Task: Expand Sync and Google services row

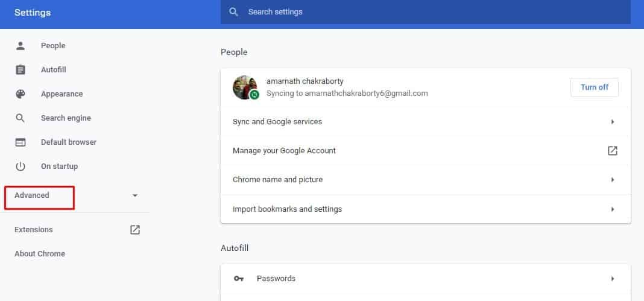Action: [x=612, y=122]
